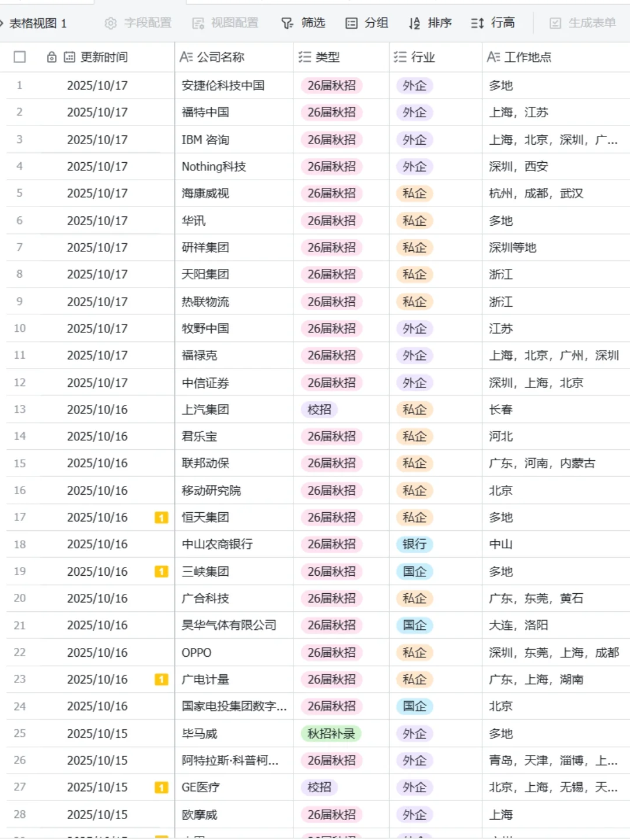The width and height of the screenshot is (630, 840).
Task: Select row number 28
Action: tap(20, 814)
